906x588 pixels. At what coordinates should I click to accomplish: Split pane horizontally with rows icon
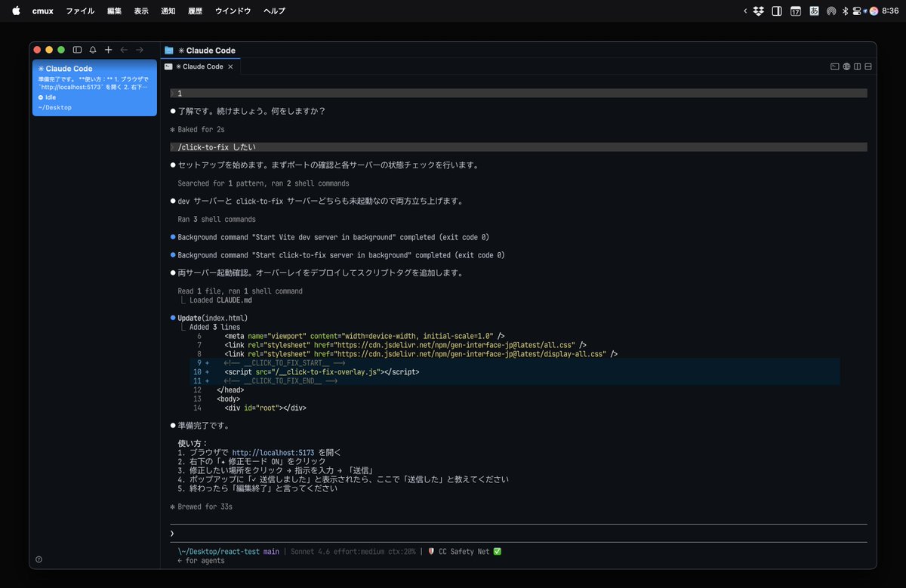coord(868,66)
